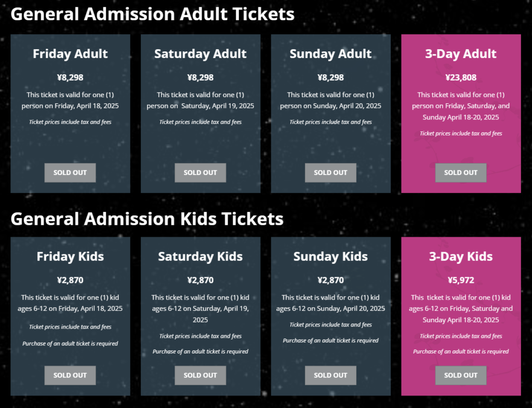The height and width of the screenshot is (408, 532).
Task: Click the General Admission Kids Tickets heading
Action: tap(147, 219)
